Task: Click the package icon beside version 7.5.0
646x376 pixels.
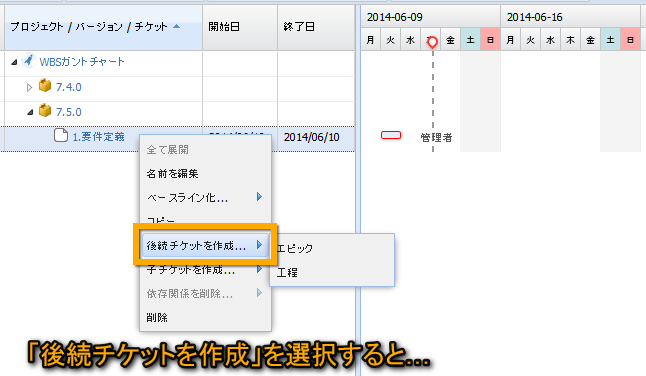Action: [45, 110]
